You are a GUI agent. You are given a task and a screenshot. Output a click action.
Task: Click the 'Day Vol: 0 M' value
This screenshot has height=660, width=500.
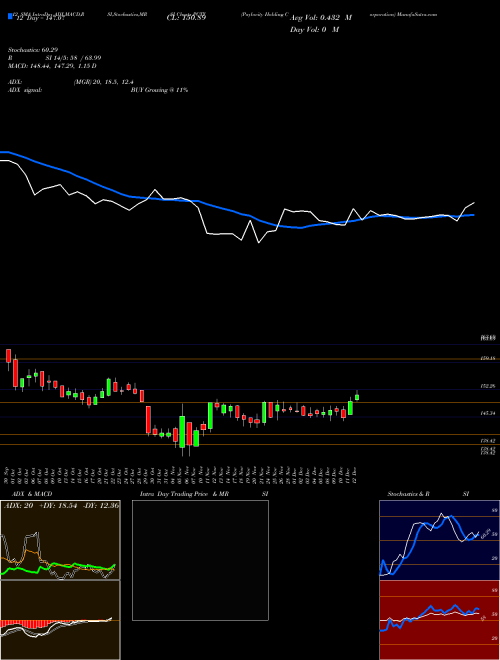pyautogui.click(x=314, y=30)
